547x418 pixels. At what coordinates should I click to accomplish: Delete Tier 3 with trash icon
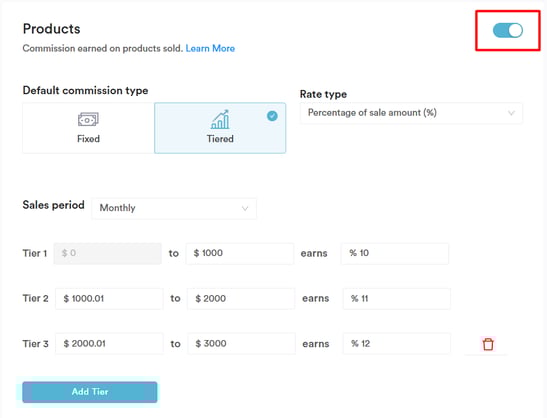point(488,344)
